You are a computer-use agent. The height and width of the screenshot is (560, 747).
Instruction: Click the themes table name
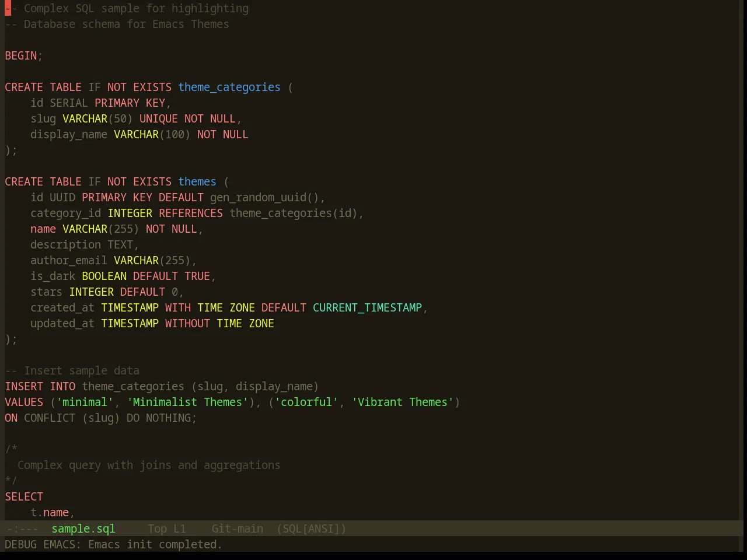point(197,181)
